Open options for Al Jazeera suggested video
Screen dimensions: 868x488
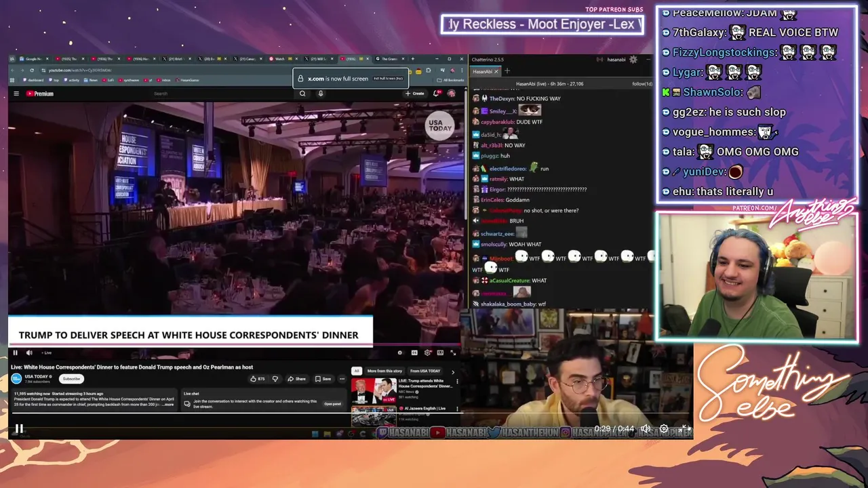(457, 409)
